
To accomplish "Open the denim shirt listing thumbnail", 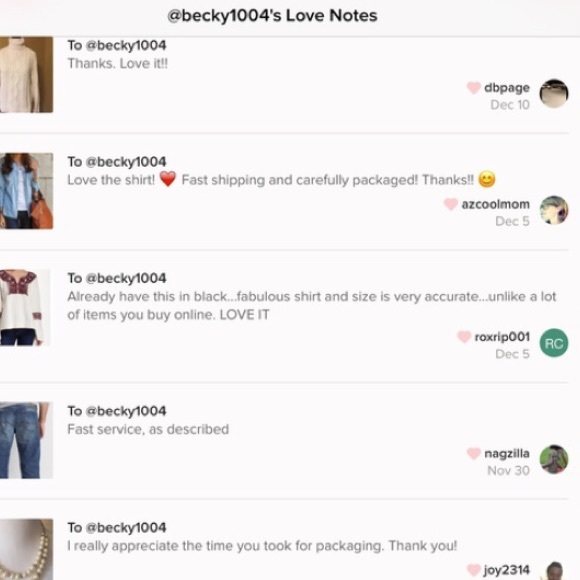I will pos(26,191).
